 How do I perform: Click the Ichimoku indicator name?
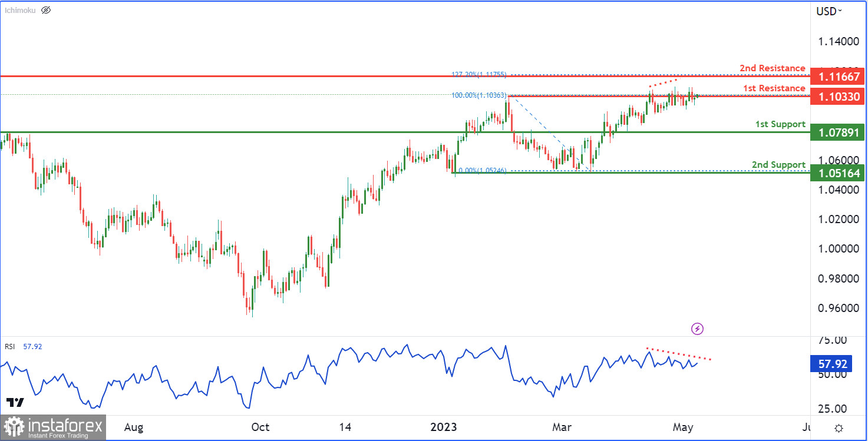21,10
